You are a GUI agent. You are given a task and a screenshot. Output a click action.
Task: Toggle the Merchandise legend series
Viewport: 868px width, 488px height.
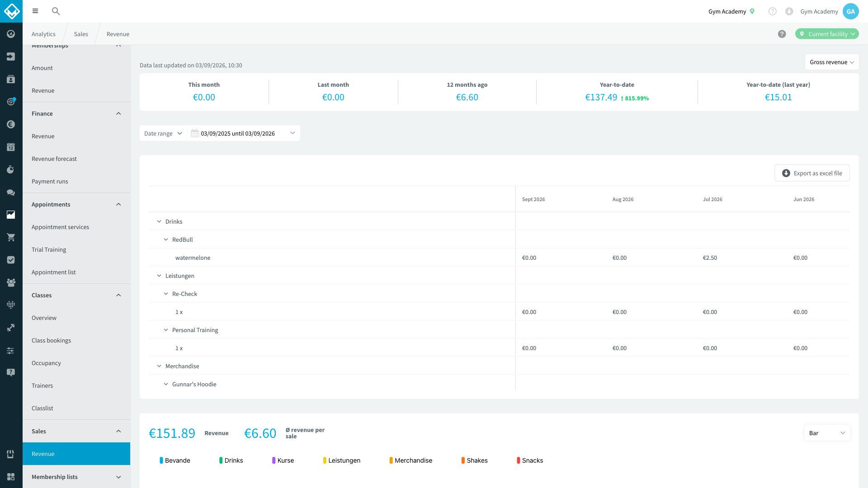pos(410,460)
